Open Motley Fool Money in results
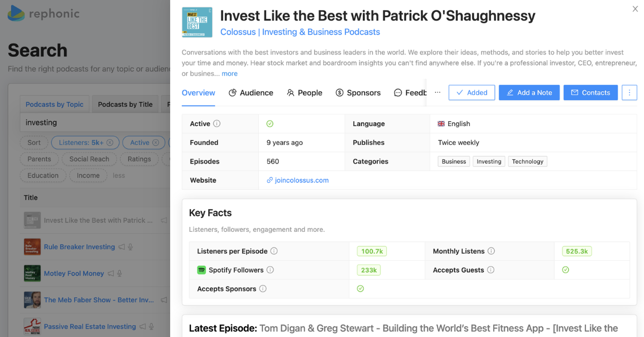The image size is (644, 337). tap(74, 274)
